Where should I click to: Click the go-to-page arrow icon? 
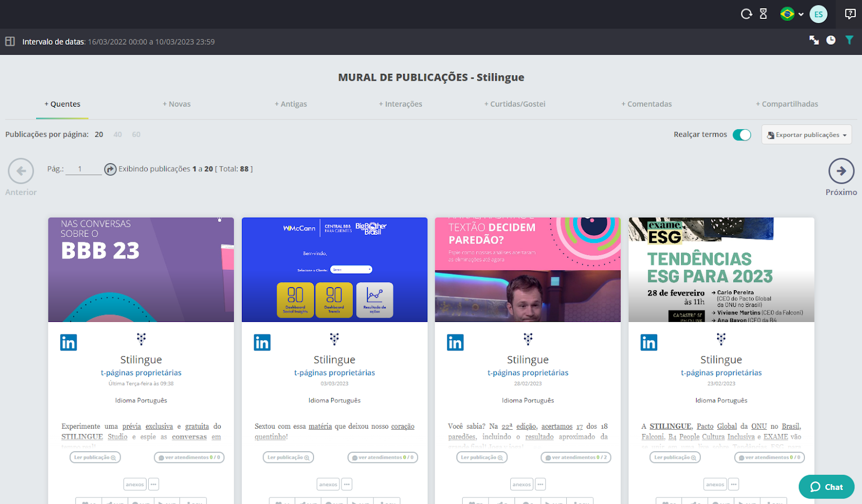(110, 169)
